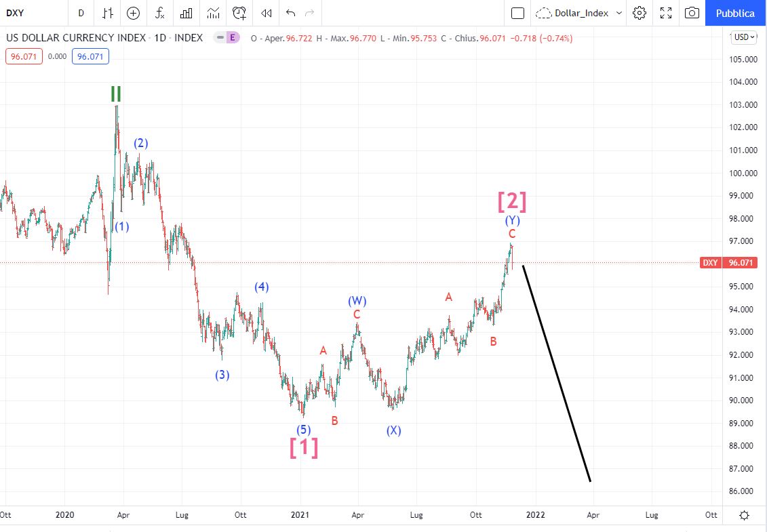
Task: Open indicator templates icon
Action: [213, 13]
